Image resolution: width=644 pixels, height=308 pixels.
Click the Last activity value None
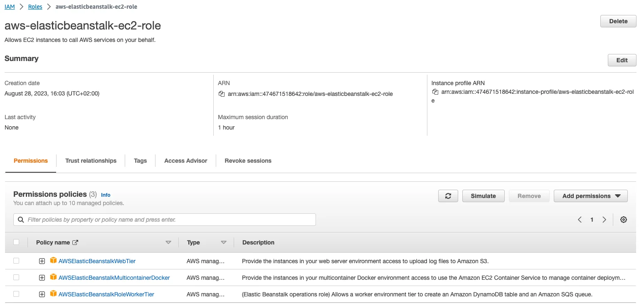point(12,127)
